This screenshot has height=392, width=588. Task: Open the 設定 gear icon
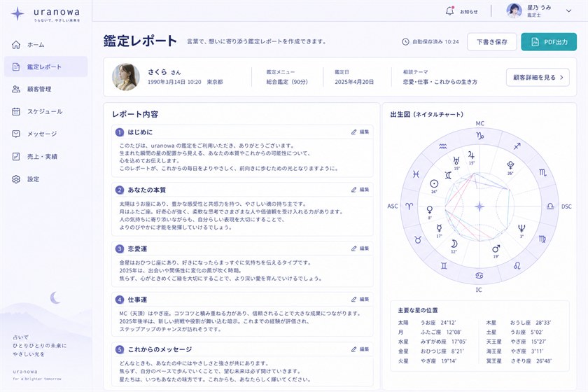[x=16, y=179]
